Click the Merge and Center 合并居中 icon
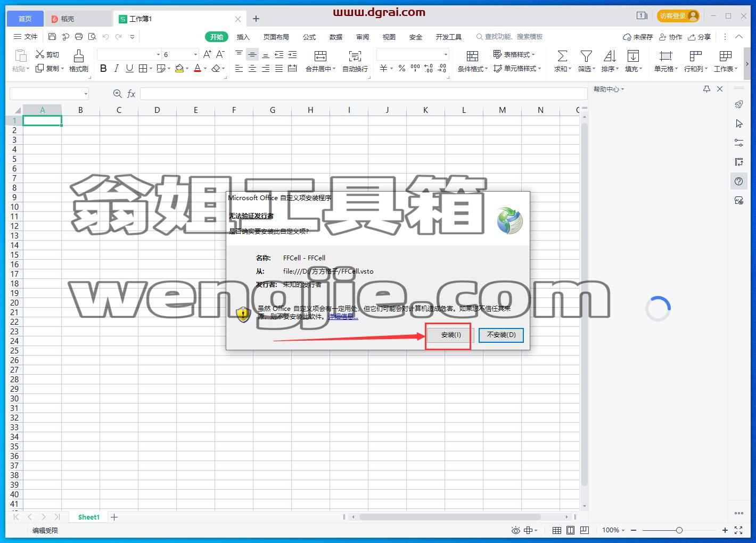Screen dimensions: 756x543 (321, 56)
